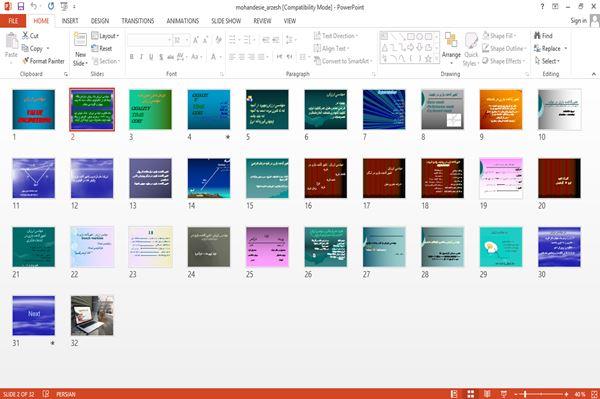Click the Replace button
600x399 pixels.
click(x=550, y=48)
